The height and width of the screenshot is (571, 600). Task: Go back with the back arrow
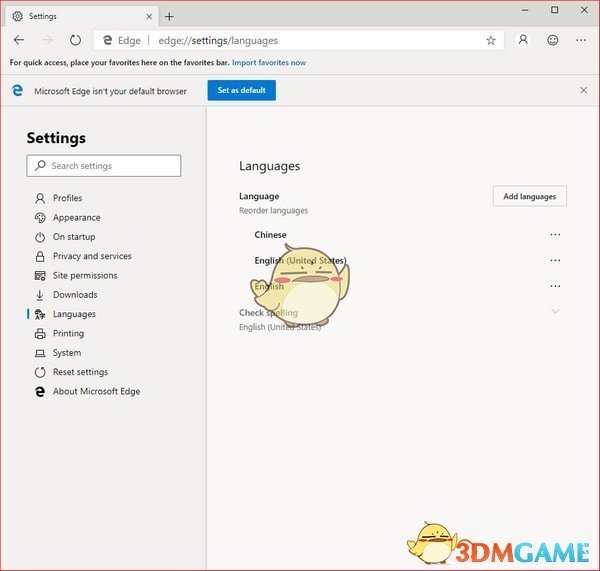click(19, 40)
